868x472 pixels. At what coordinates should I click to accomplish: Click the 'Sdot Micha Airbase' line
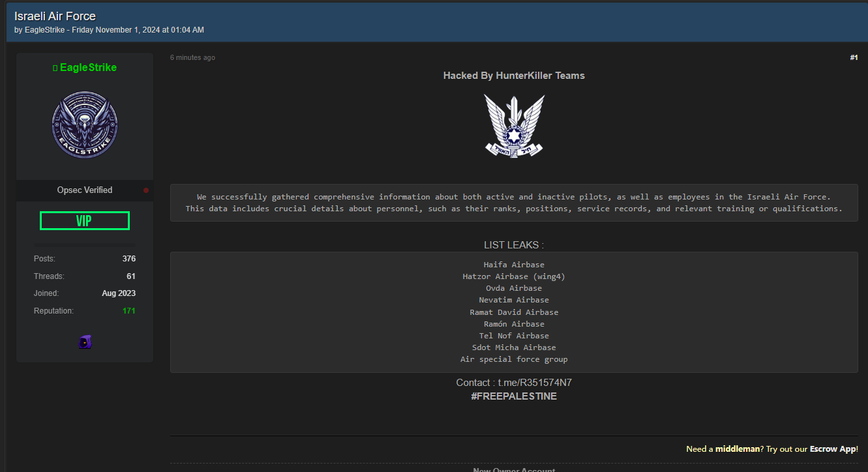(514, 347)
